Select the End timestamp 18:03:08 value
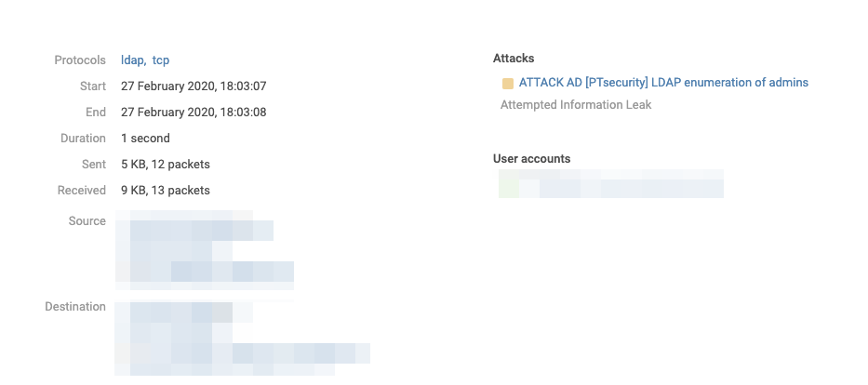This screenshot has height=385, width=868. point(194,113)
